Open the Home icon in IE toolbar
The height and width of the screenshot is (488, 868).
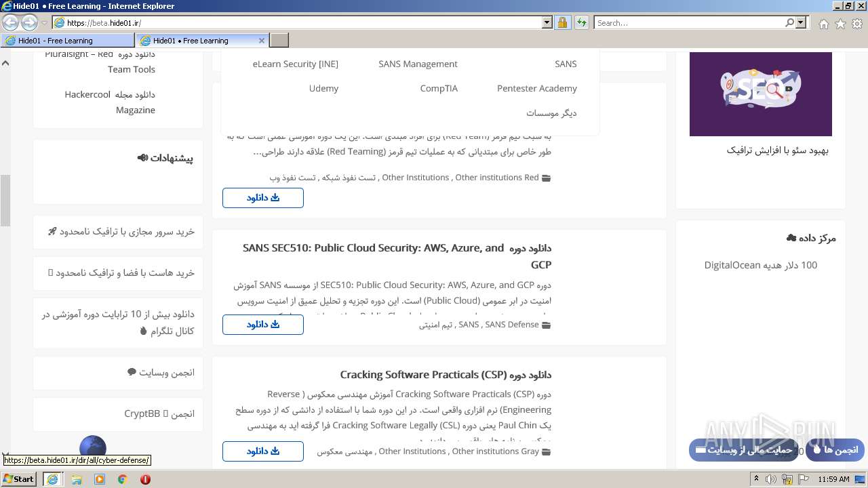pyautogui.click(x=823, y=24)
